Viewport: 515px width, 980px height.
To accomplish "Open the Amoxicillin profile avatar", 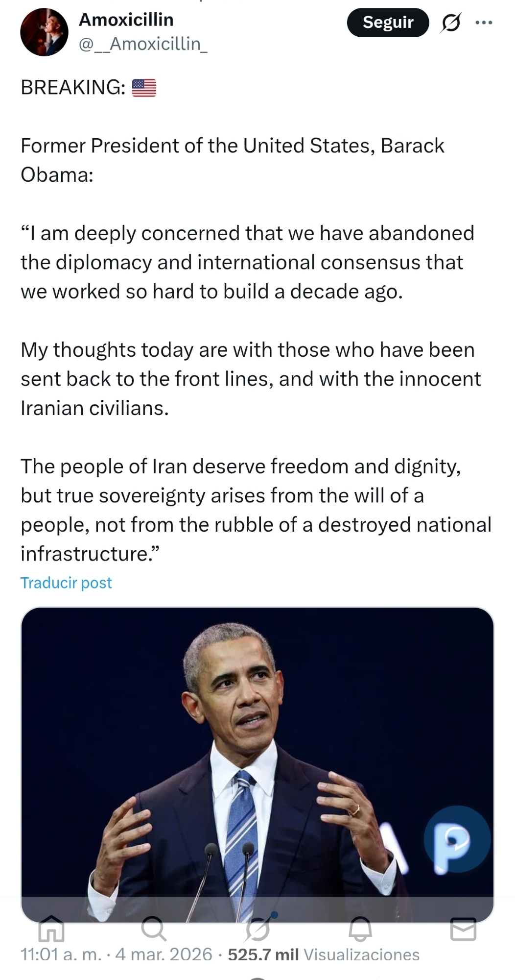I will [x=44, y=32].
